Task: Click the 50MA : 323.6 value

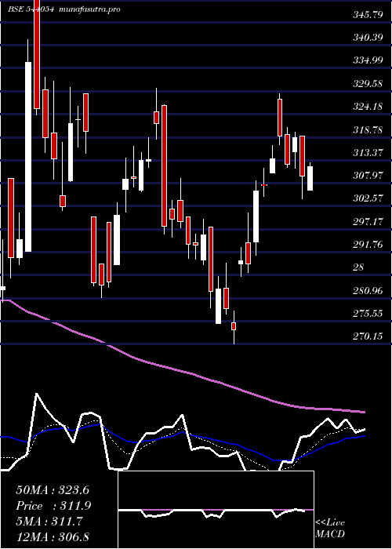Action: click(x=53, y=490)
